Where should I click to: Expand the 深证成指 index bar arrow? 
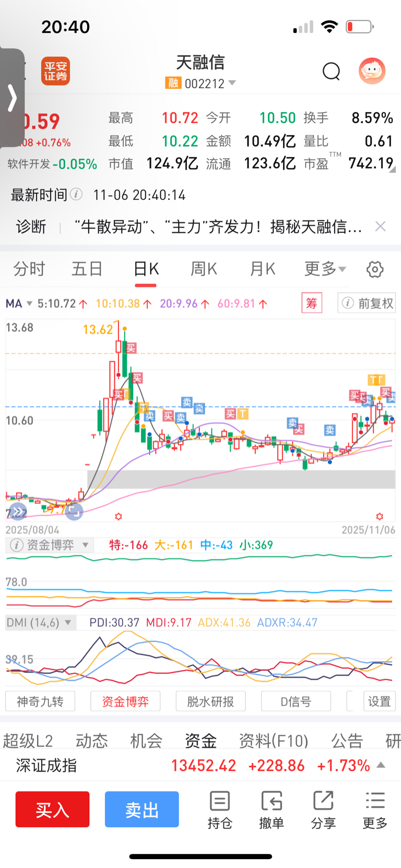[x=381, y=765]
